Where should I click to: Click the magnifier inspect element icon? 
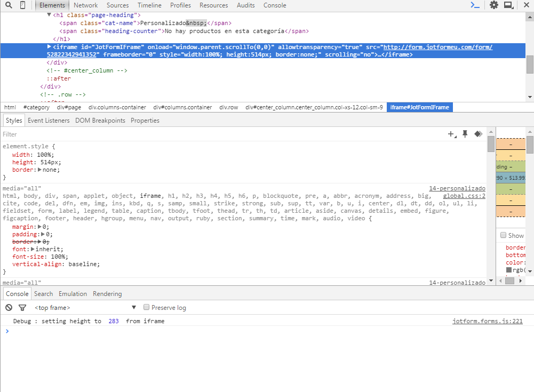click(x=9, y=5)
